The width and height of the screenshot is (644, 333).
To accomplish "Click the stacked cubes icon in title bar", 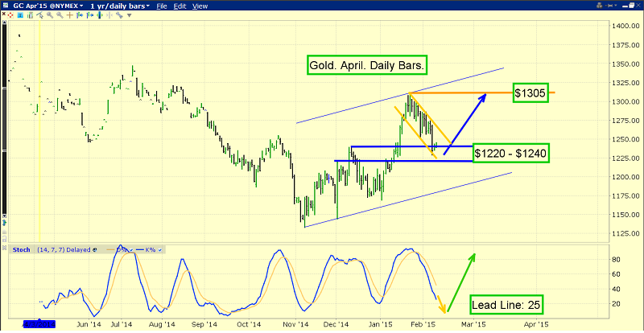I will (600, 6).
